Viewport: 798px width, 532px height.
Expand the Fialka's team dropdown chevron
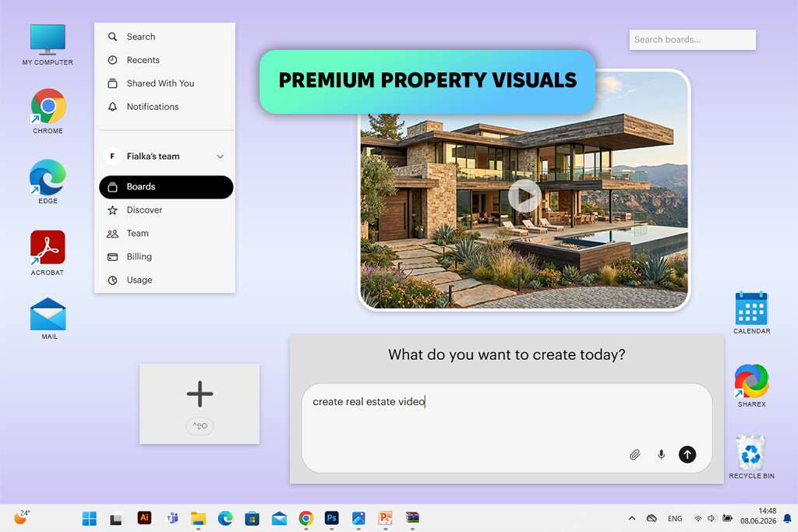[220, 157]
